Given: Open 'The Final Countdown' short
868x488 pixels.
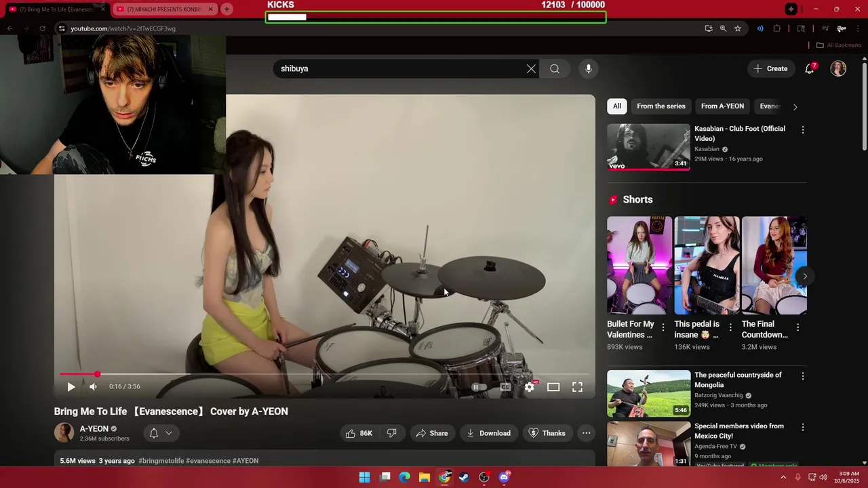Looking at the screenshot, I should pyautogui.click(x=774, y=265).
